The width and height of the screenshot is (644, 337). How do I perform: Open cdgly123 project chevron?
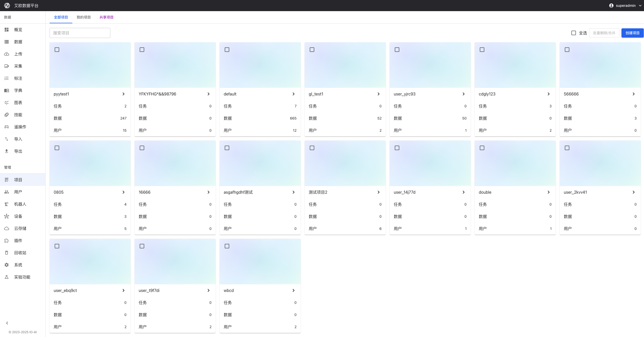point(549,94)
